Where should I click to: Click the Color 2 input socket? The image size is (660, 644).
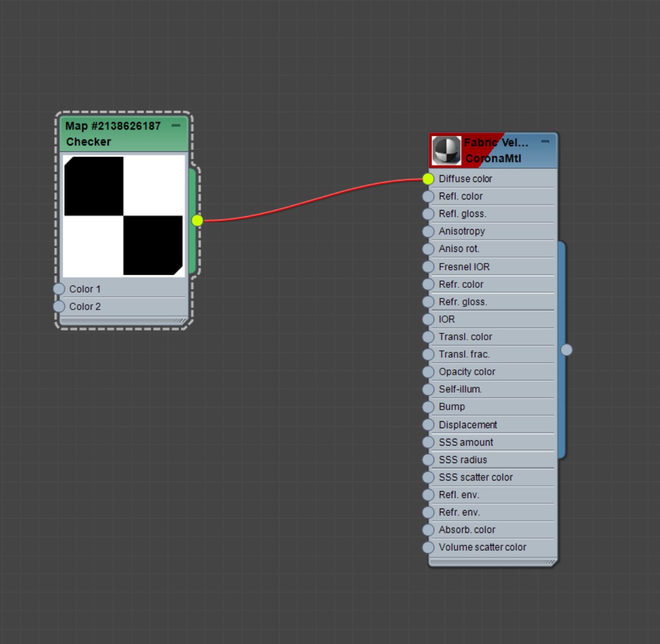pos(59,306)
